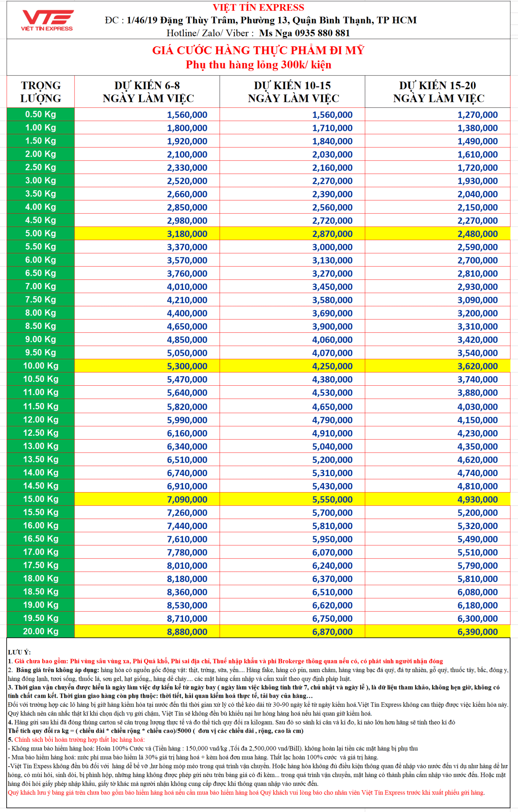Select the green 0.50 Kg weight cell
518x812 pixels.
41,115
